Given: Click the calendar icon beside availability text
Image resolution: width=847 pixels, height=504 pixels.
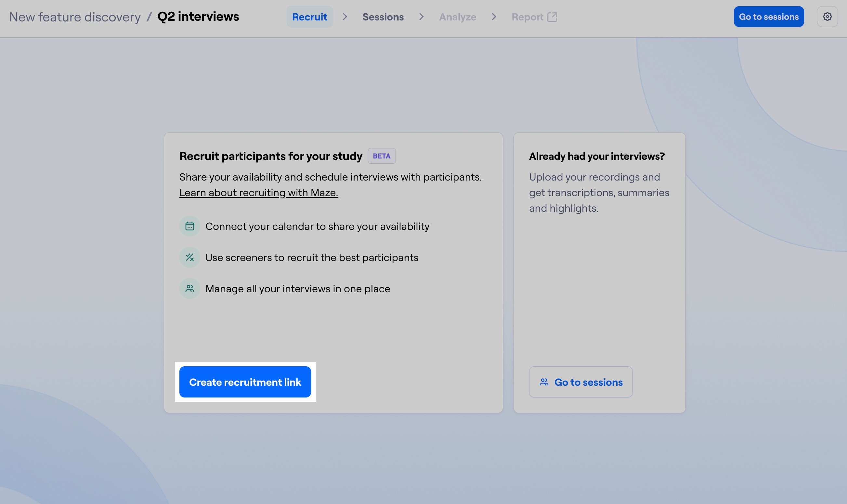Looking at the screenshot, I should pyautogui.click(x=190, y=226).
